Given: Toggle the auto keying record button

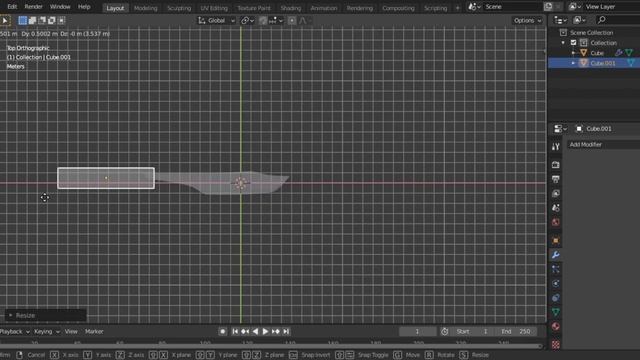Looking at the screenshot, I should click(x=222, y=332).
